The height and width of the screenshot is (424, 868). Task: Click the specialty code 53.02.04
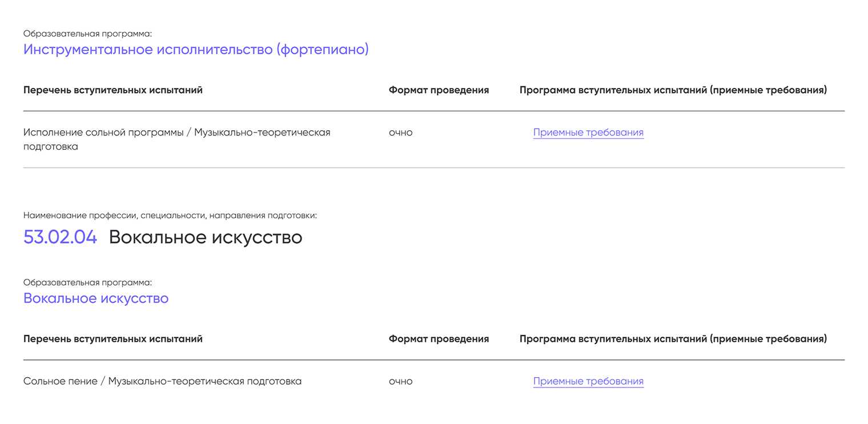tap(60, 237)
